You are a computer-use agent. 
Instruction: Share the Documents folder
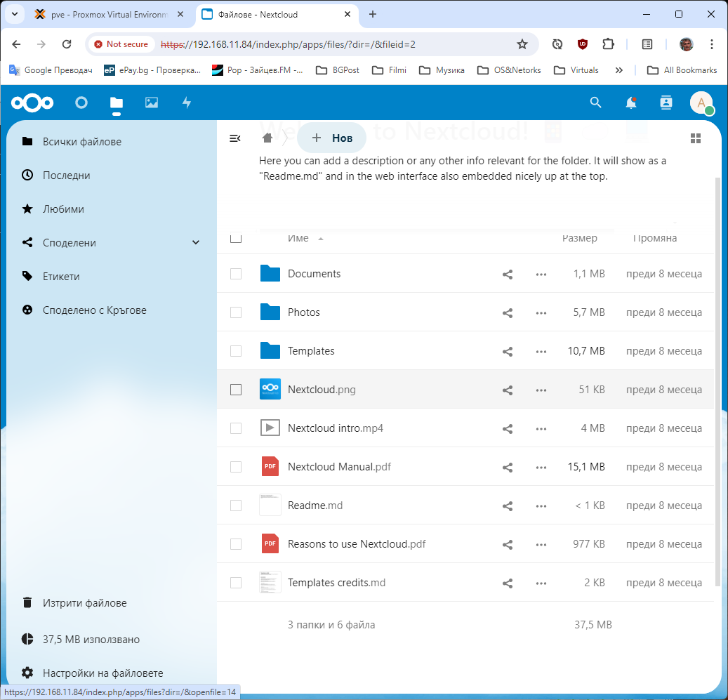coord(508,275)
